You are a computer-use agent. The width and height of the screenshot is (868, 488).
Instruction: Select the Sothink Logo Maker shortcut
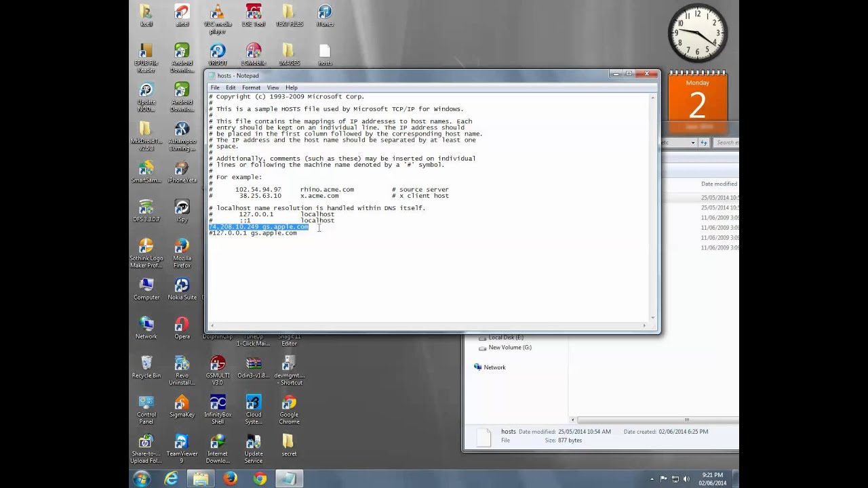[146, 253]
